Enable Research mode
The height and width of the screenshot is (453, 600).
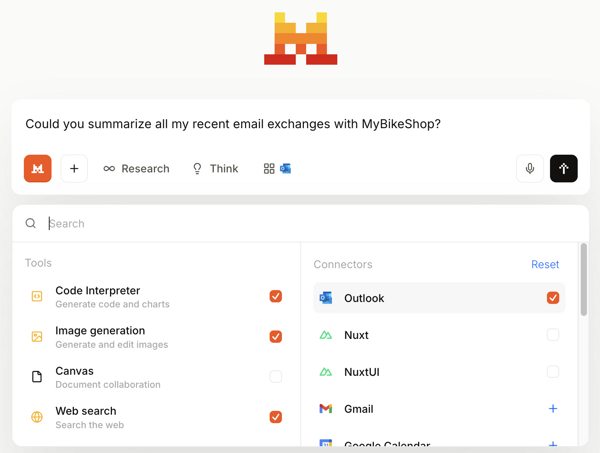(x=136, y=169)
